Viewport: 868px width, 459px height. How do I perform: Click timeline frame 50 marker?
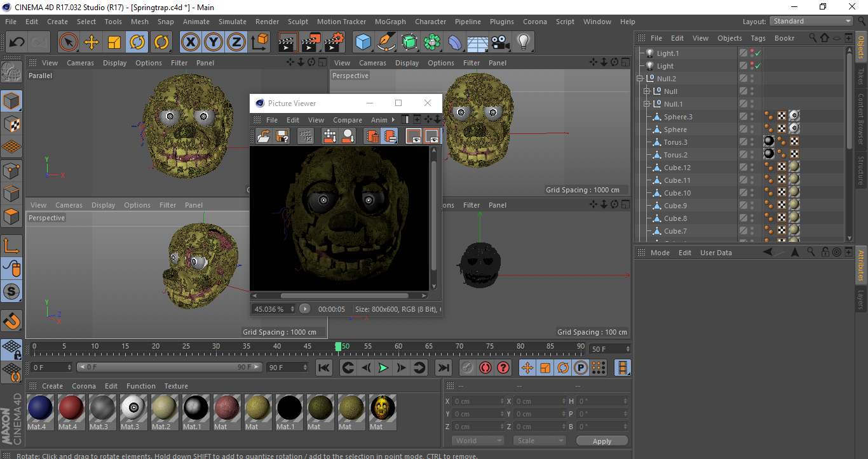(x=338, y=347)
